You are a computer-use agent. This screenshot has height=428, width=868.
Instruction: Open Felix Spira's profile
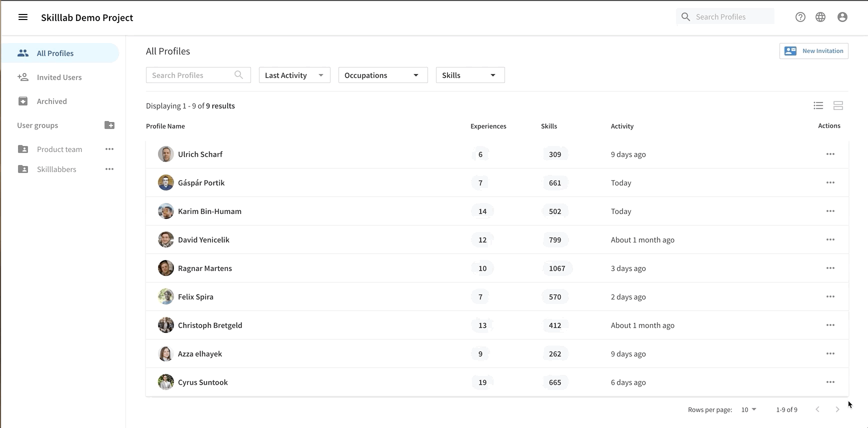pyautogui.click(x=195, y=296)
